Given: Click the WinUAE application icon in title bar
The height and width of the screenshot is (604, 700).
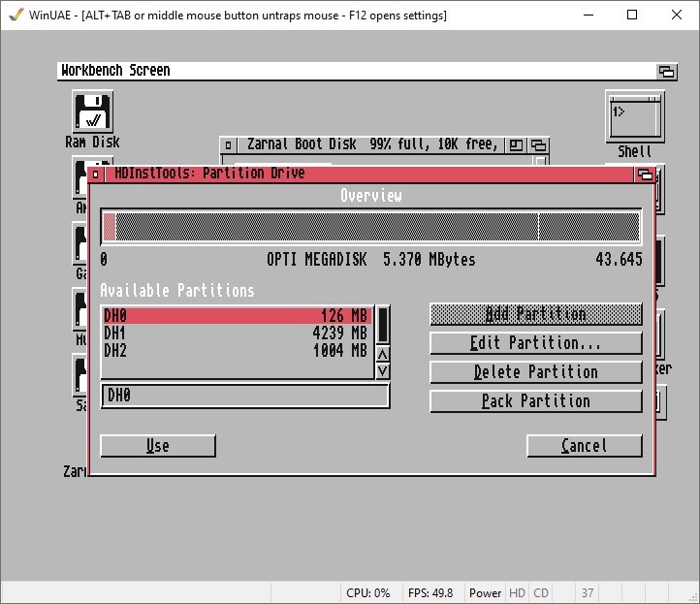Looking at the screenshot, I should (16, 16).
